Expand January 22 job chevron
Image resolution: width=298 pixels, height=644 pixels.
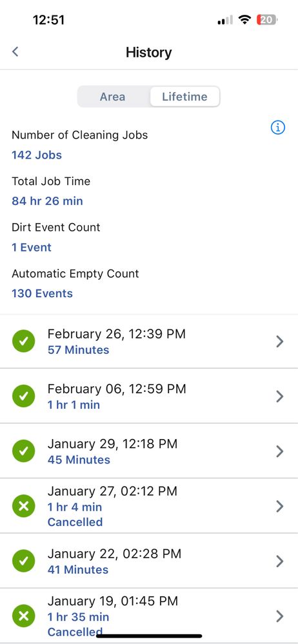point(280,561)
